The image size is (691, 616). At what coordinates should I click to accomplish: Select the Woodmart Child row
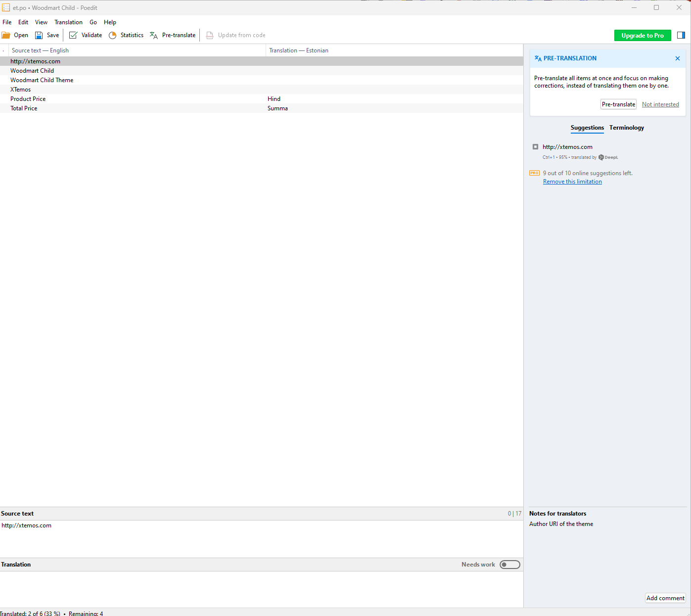[x=261, y=71]
